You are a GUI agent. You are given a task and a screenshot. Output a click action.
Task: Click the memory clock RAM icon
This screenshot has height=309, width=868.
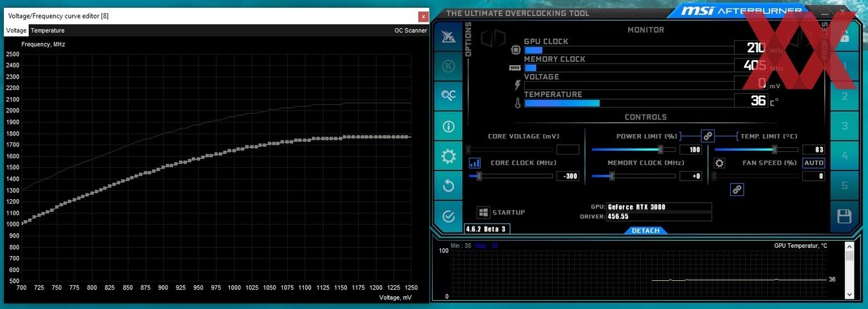(515, 67)
